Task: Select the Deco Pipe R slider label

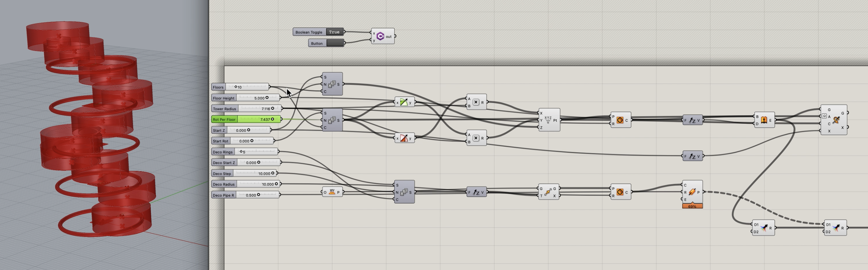Action: click(x=224, y=195)
